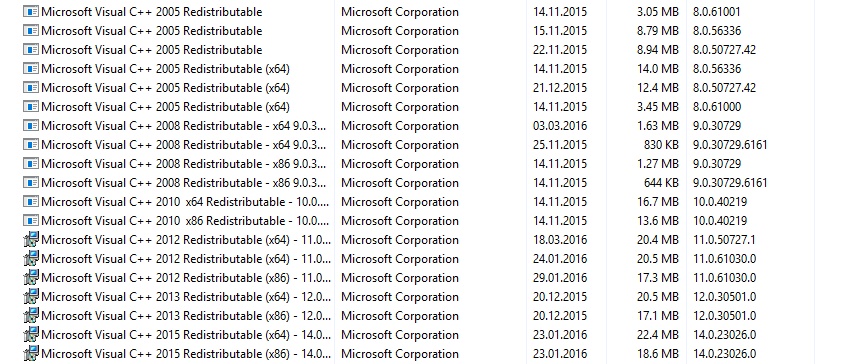Click version number 8.0.61000
The width and height of the screenshot is (867, 364).
coord(717,107)
